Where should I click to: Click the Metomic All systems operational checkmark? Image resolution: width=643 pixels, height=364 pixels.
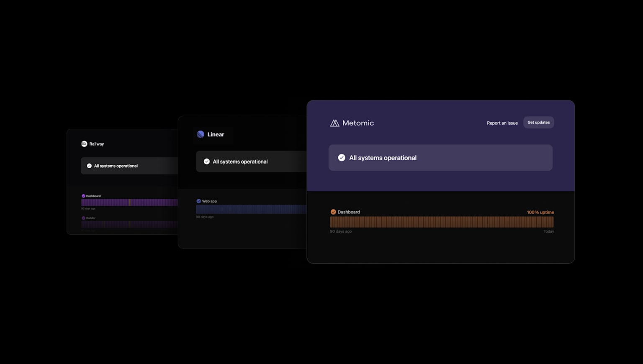342,158
